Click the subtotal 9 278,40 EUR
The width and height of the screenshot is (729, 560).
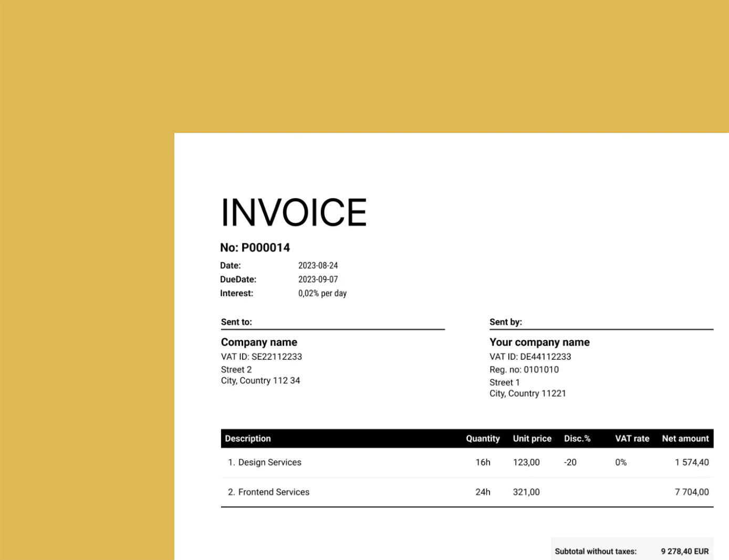pos(684,551)
